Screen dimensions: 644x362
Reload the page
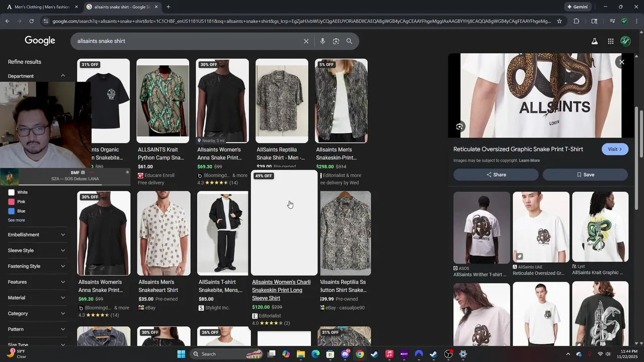coord(31,21)
